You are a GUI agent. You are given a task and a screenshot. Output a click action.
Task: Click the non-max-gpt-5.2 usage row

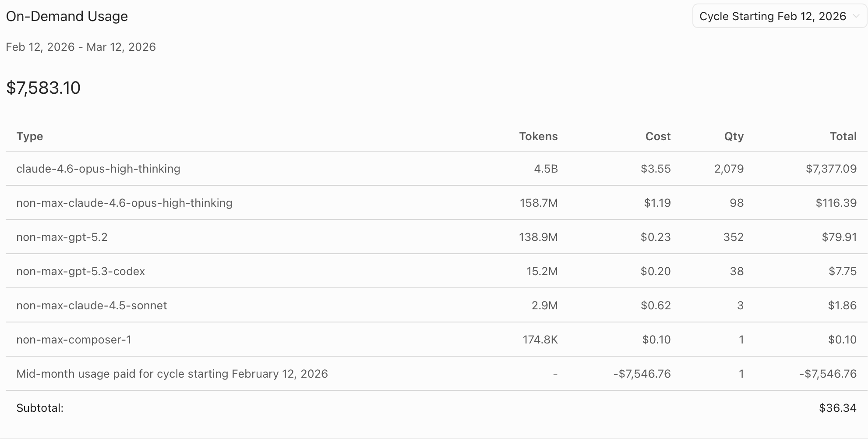pos(436,237)
